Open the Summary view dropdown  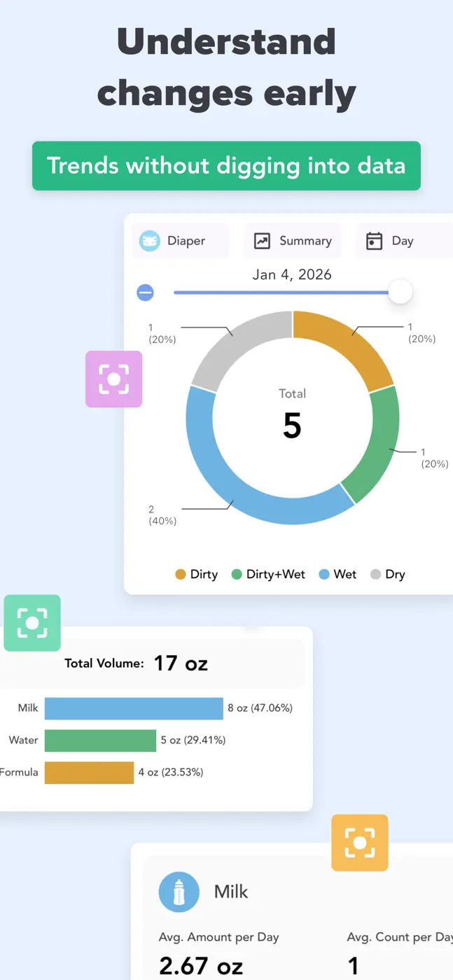[292, 241]
